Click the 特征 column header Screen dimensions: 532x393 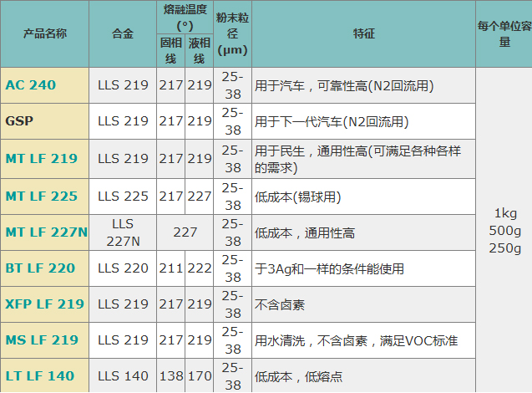[363, 33]
